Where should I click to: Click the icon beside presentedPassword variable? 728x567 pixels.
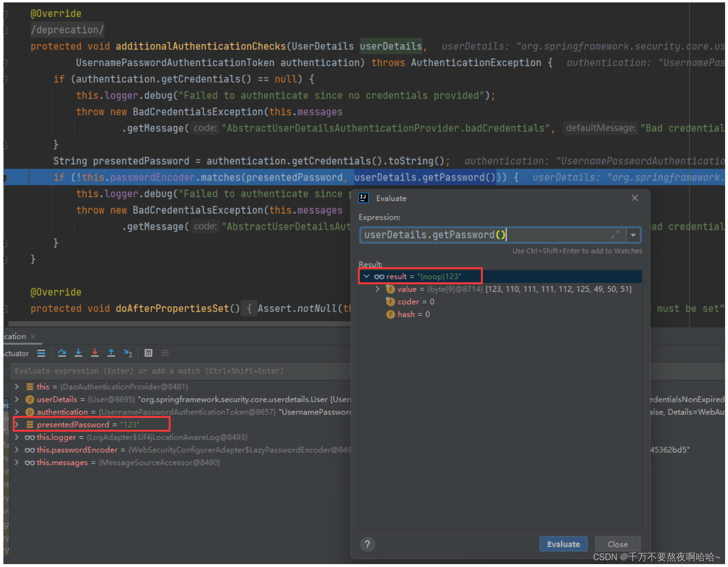click(29, 425)
